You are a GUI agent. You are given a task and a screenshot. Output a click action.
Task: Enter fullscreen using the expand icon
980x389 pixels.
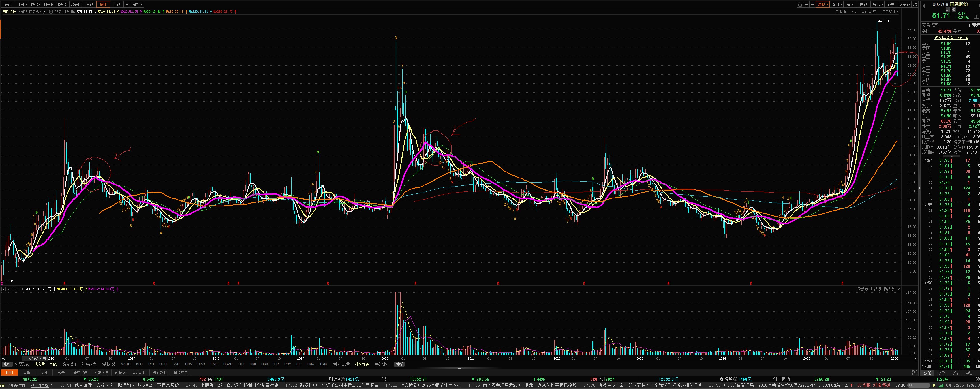pos(915,5)
